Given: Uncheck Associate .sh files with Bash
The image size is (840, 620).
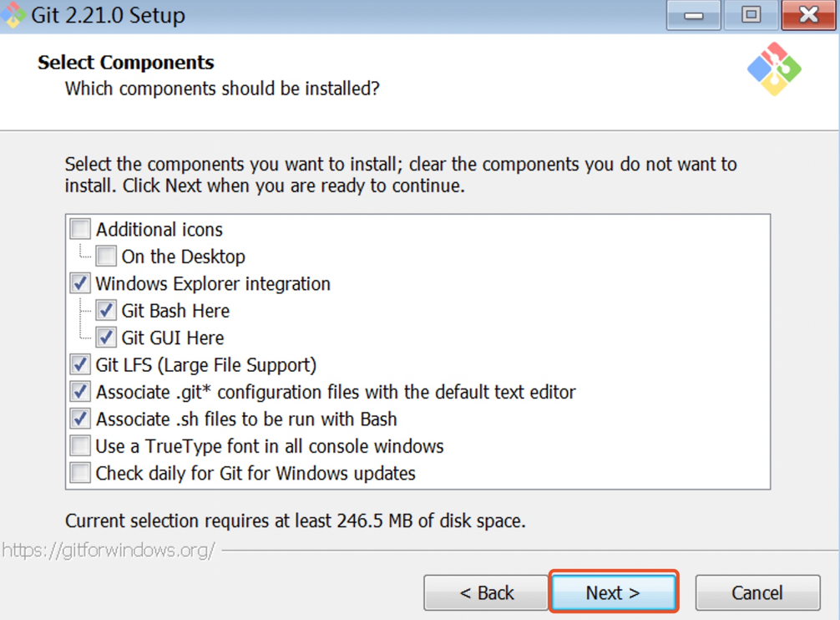Looking at the screenshot, I should coord(80,419).
